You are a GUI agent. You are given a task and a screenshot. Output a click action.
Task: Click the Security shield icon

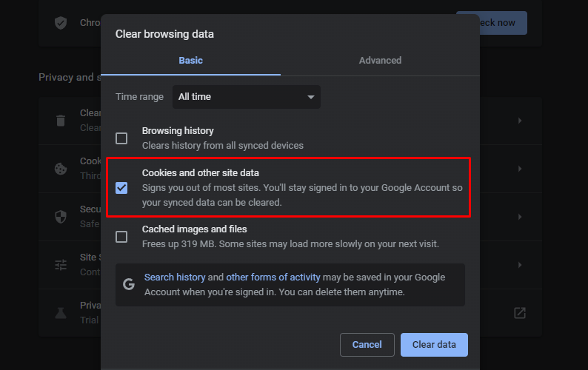(61, 217)
